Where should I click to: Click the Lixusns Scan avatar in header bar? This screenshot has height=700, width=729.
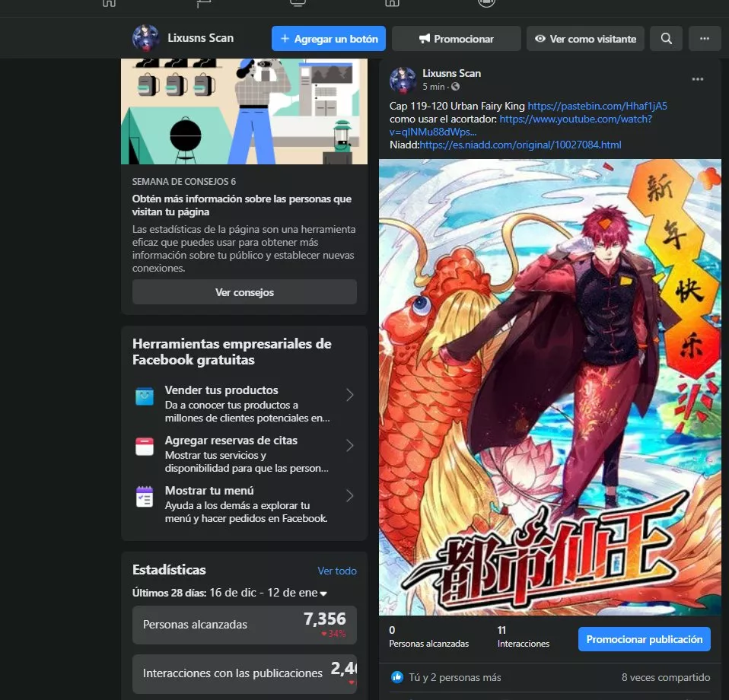click(x=145, y=38)
